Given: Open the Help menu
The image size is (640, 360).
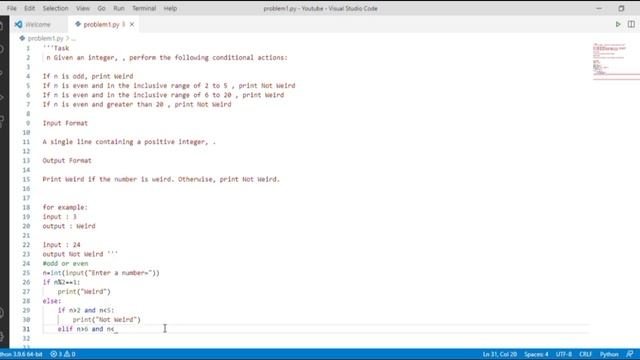Looking at the screenshot, I should (170, 8).
